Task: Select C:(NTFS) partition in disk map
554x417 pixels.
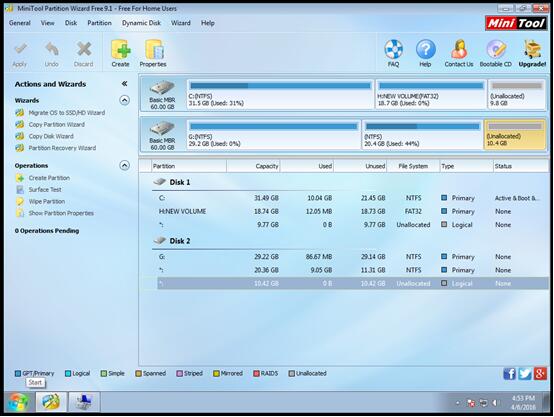Action: coord(280,94)
